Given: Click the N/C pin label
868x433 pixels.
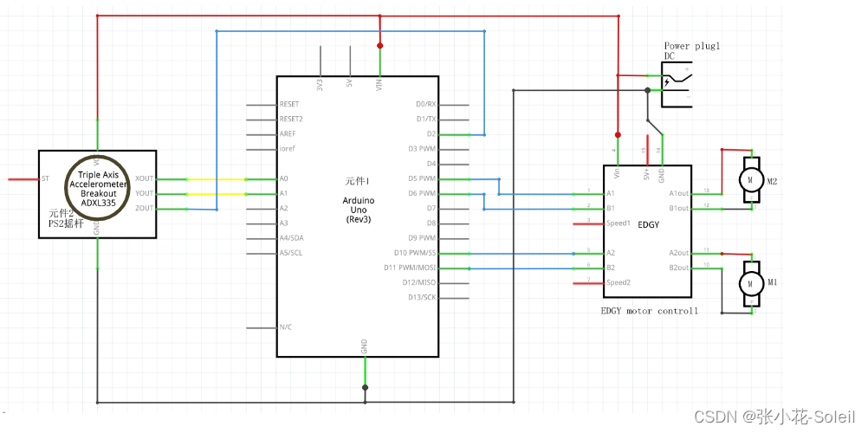Looking at the screenshot, I should [286, 327].
